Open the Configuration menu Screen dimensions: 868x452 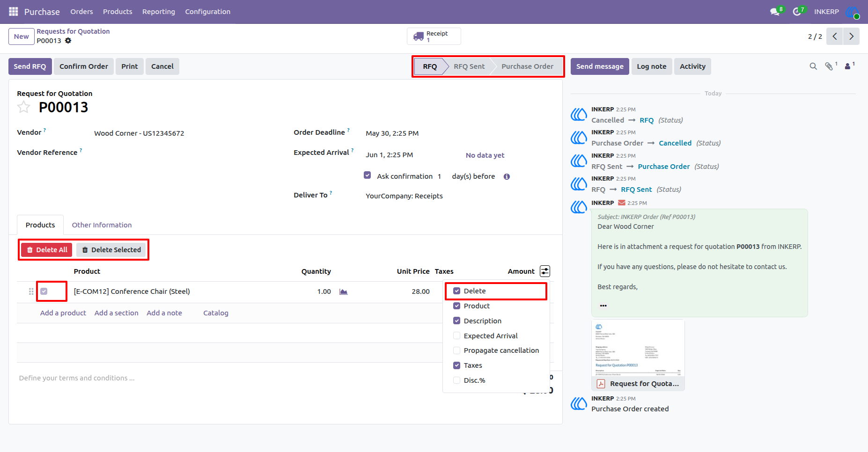coord(208,12)
